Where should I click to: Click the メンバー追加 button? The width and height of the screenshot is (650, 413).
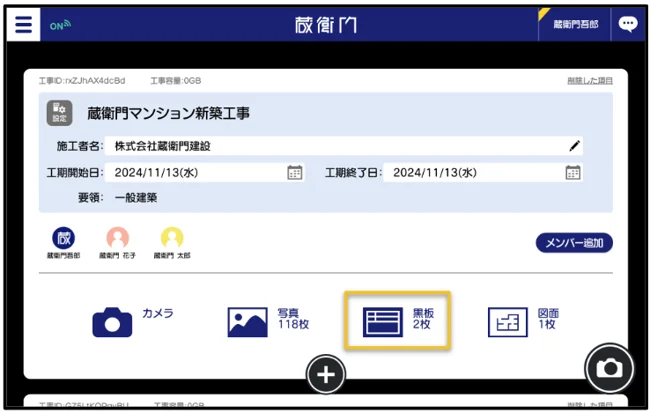coord(574,243)
